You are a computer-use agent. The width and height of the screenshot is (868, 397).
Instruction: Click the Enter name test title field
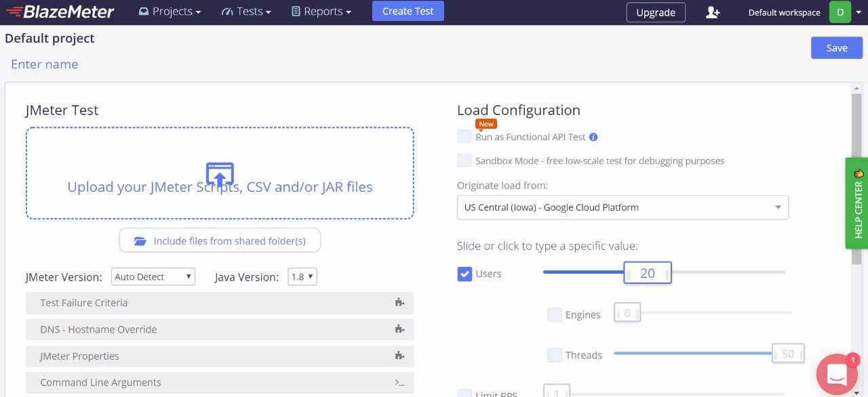coord(45,64)
